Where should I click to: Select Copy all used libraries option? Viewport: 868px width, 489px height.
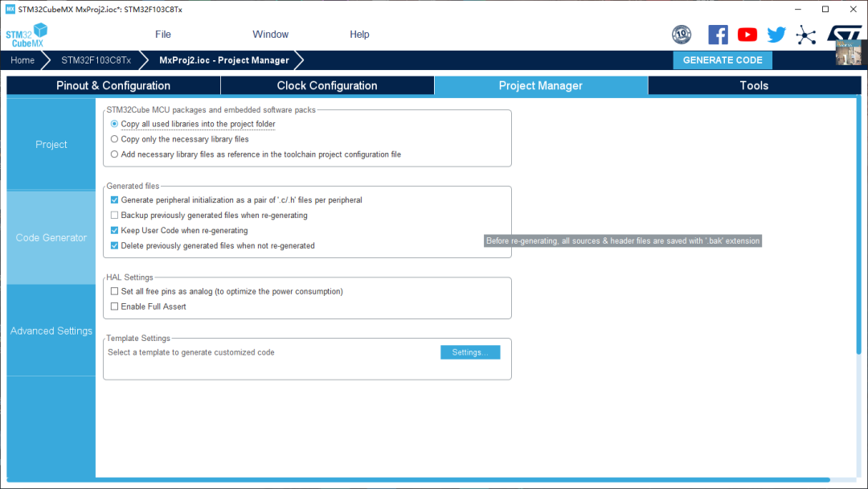point(114,124)
